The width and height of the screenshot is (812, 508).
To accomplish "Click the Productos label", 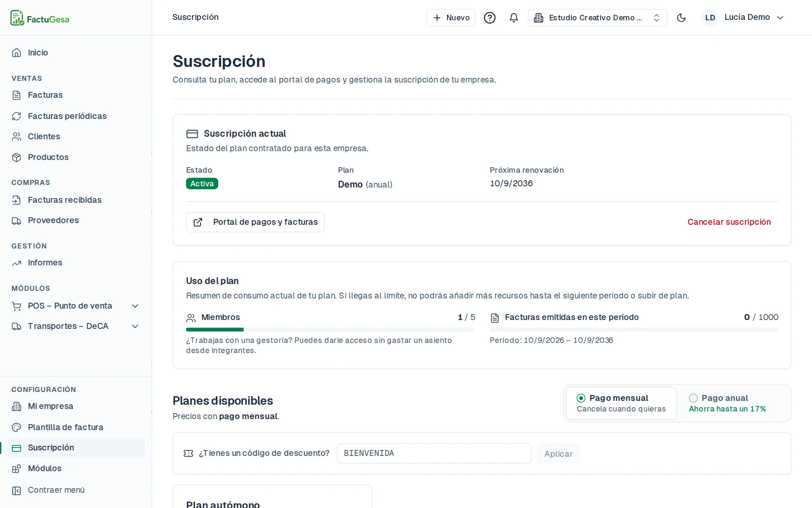I will pos(48,157).
